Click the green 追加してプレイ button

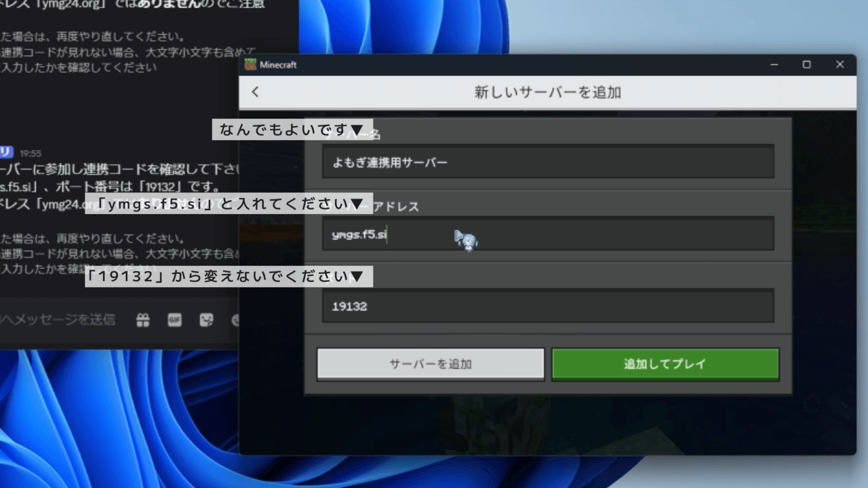665,364
